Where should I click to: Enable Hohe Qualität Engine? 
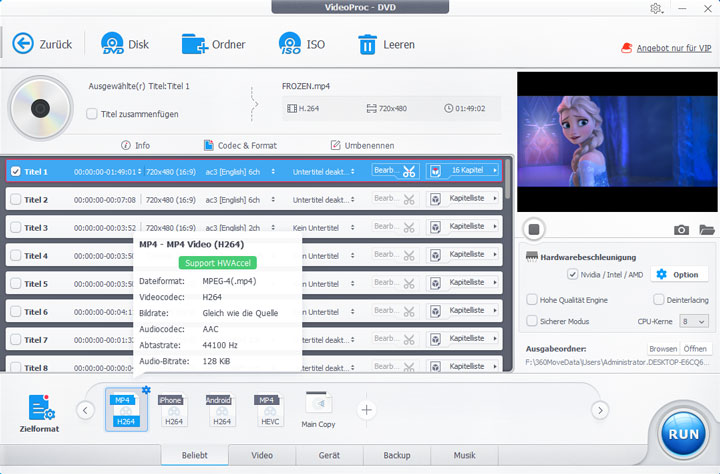point(532,299)
